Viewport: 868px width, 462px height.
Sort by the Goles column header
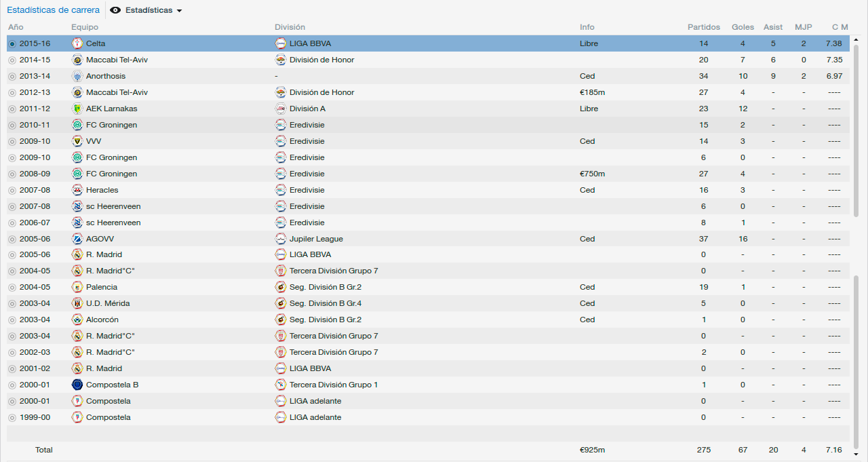pyautogui.click(x=743, y=27)
